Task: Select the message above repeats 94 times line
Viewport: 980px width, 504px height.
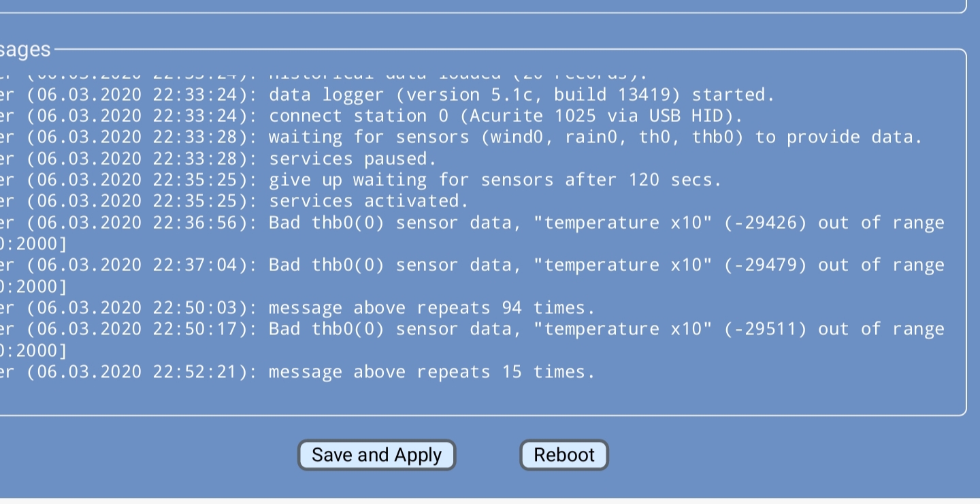Action: [x=431, y=308]
